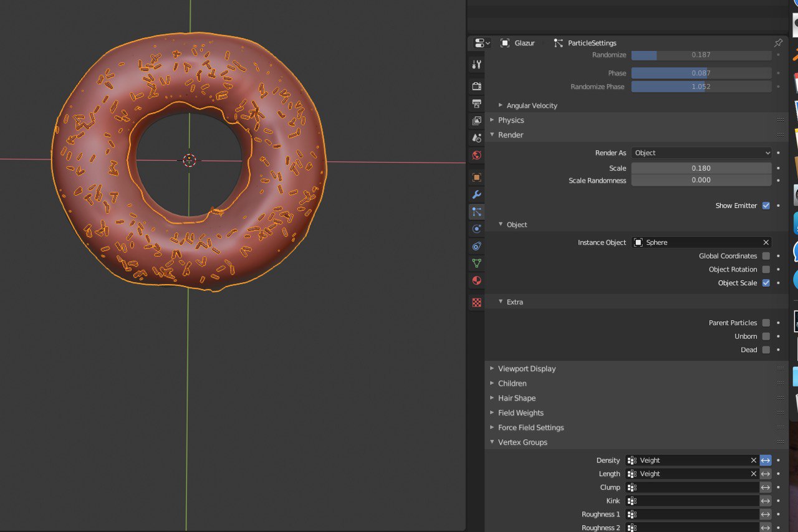Click vertex group icon in Clump field
The width and height of the screenshot is (798, 532).
(632, 487)
